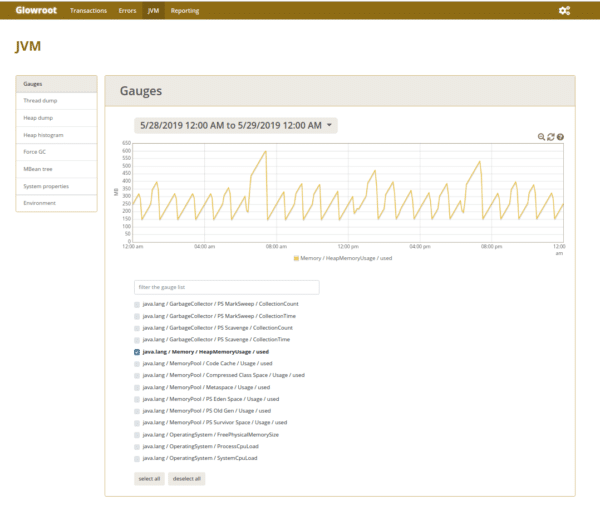This screenshot has height=505, width=600.
Task: Tick the MemoryPool / Metaspace / Usage checkbox
Action: point(137,387)
